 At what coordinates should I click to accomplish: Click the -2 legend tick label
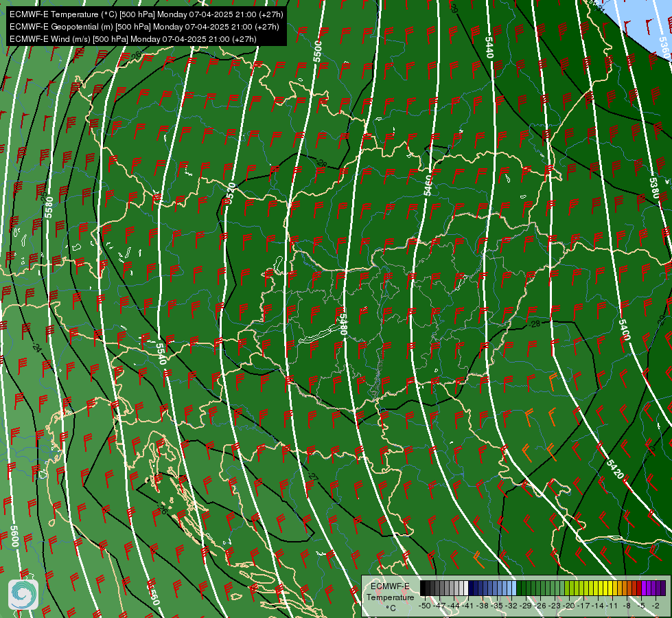(656, 606)
